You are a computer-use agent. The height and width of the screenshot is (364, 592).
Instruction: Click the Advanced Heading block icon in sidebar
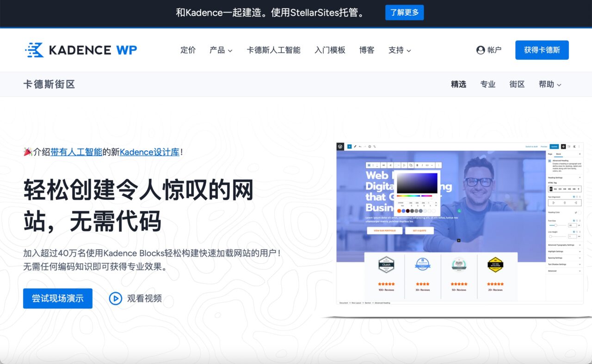(549, 161)
